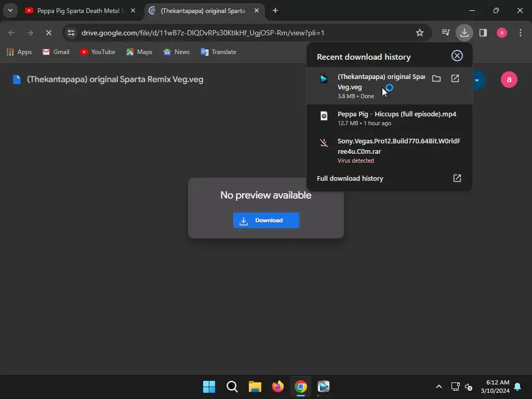This screenshot has width=532, height=399.
Task: Click the blocked download warning icon
Action: 324,143
